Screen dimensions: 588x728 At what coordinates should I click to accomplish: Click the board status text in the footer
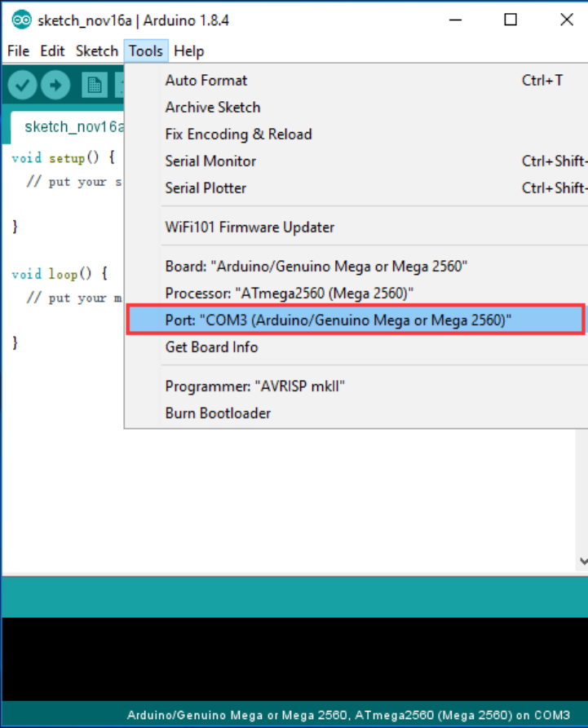[348, 715]
